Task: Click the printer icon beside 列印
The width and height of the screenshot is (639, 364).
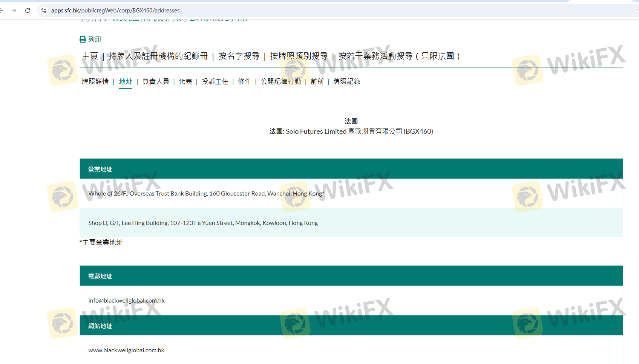Action: [83, 39]
